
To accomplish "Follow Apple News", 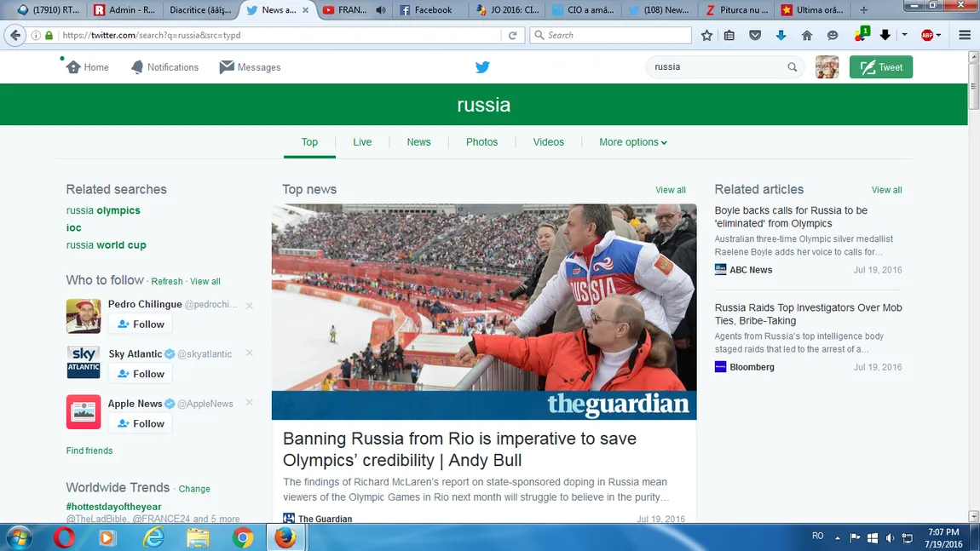I will pyautogui.click(x=141, y=423).
